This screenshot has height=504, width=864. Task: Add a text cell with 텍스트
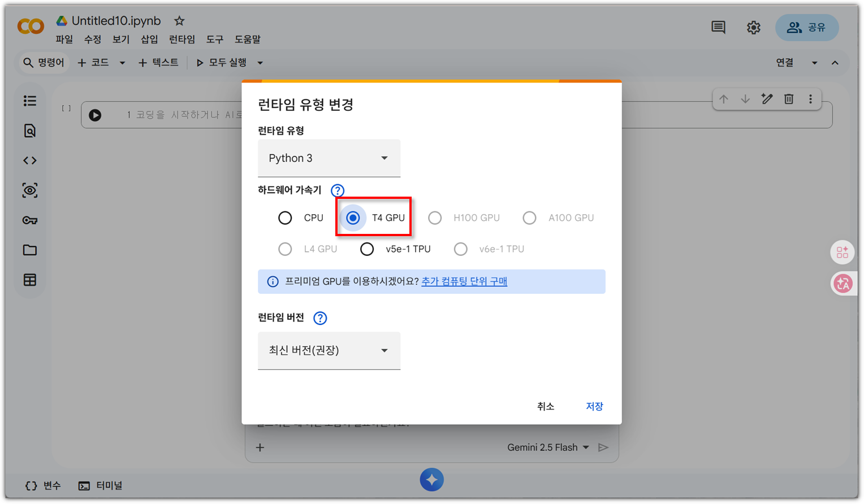(x=159, y=63)
